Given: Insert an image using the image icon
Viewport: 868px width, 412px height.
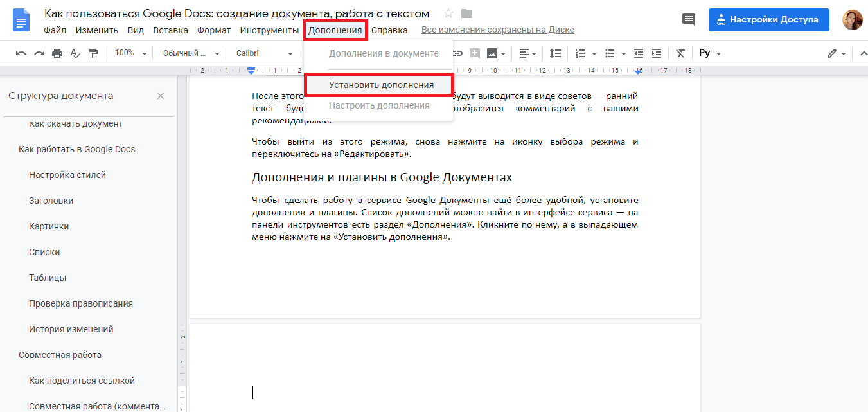Looking at the screenshot, I should pyautogui.click(x=493, y=53).
